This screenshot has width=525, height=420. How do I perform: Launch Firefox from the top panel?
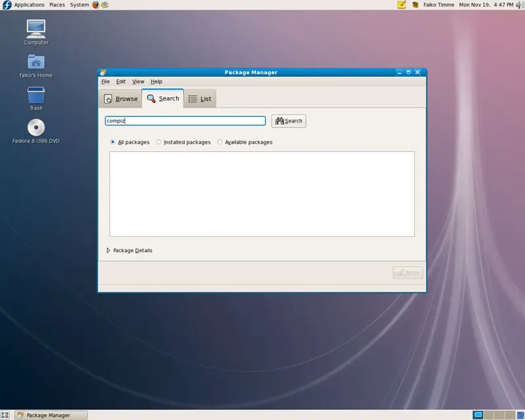click(x=96, y=5)
